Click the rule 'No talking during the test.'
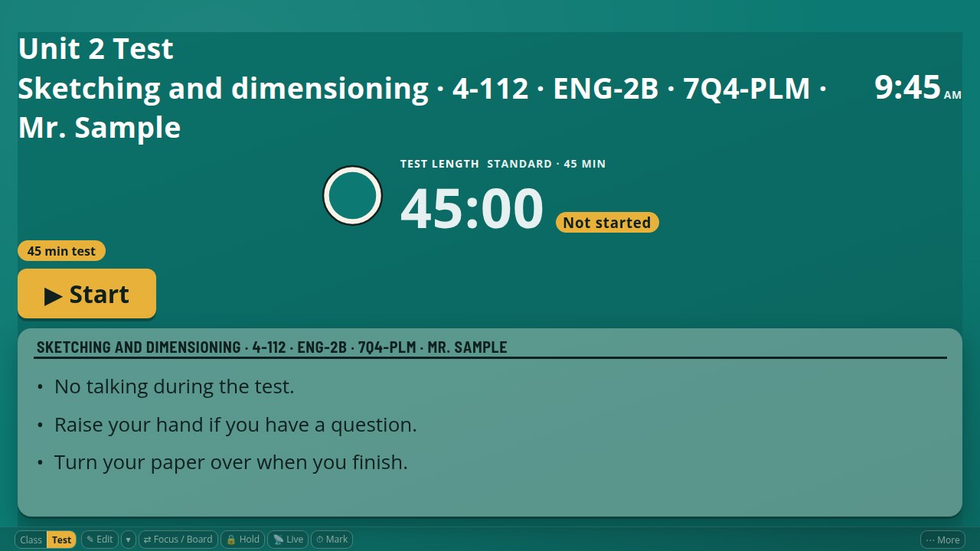Screen dimensions: 980x551 click(x=174, y=386)
